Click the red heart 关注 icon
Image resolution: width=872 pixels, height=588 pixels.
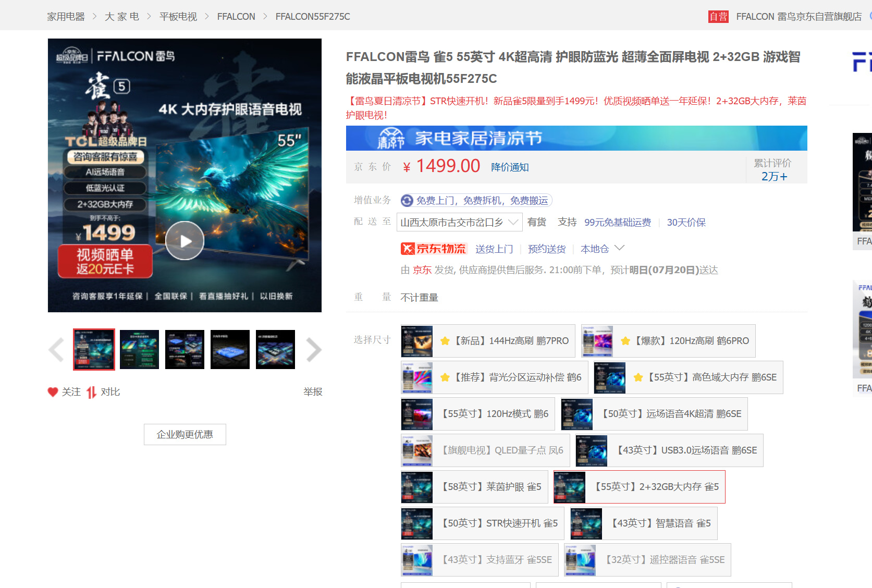pyautogui.click(x=53, y=392)
